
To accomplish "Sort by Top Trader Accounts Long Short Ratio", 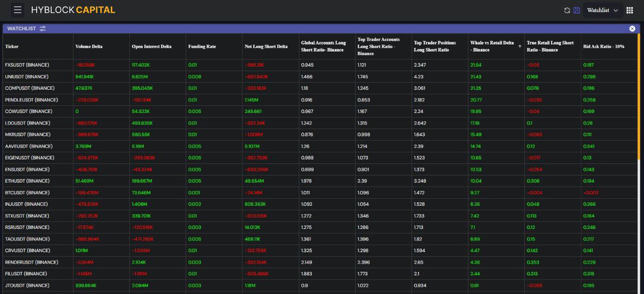I will pos(379,46).
